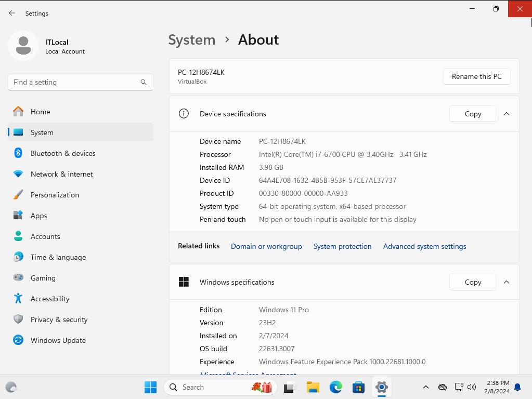
Task: Open Task View on taskbar
Action: pos(290,387)
